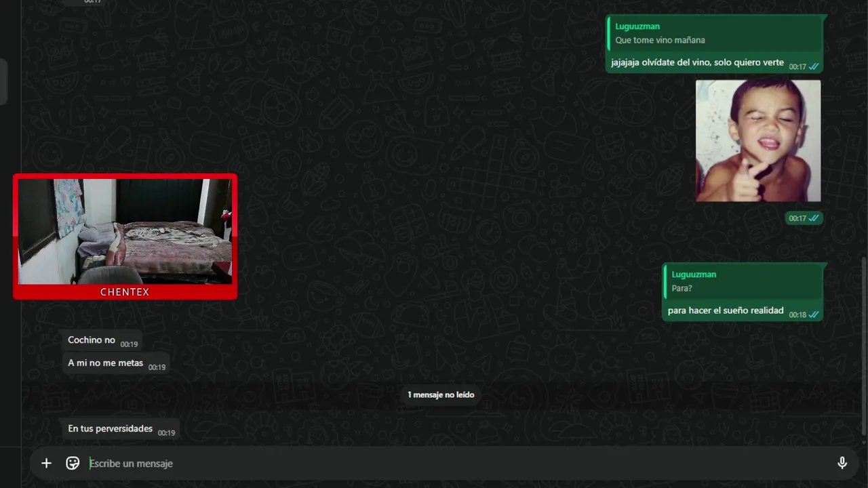Jump to the '1 mensaje no leído' marker
The image size is (868, 488).
click(441, 394)
